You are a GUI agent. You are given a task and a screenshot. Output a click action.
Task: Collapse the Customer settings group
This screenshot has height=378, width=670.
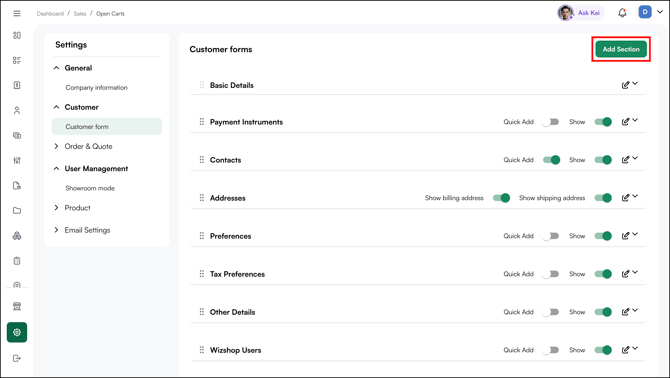coord(56,107)
